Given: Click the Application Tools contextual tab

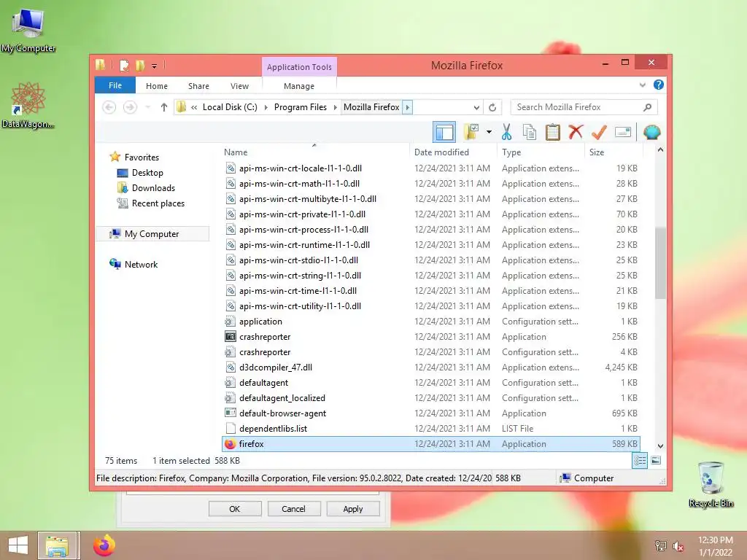Looking at the screenshot, I should (299, 67).
